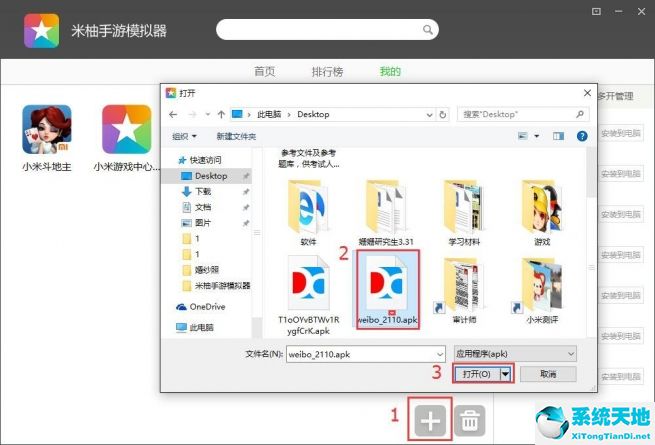Screen dimensions: 655x445
Task: Click the 米柚手游模拟器 logo icon
Action: click(41, 31)
